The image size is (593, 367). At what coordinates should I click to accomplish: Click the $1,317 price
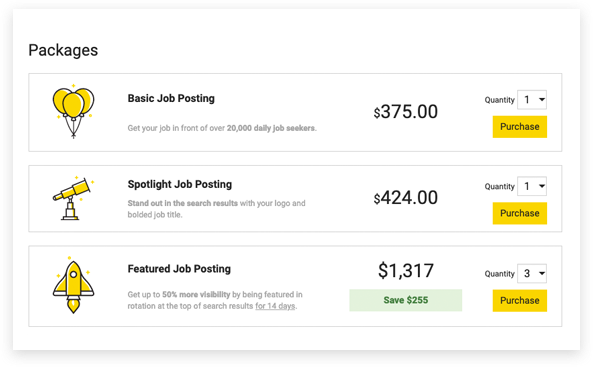405,271
